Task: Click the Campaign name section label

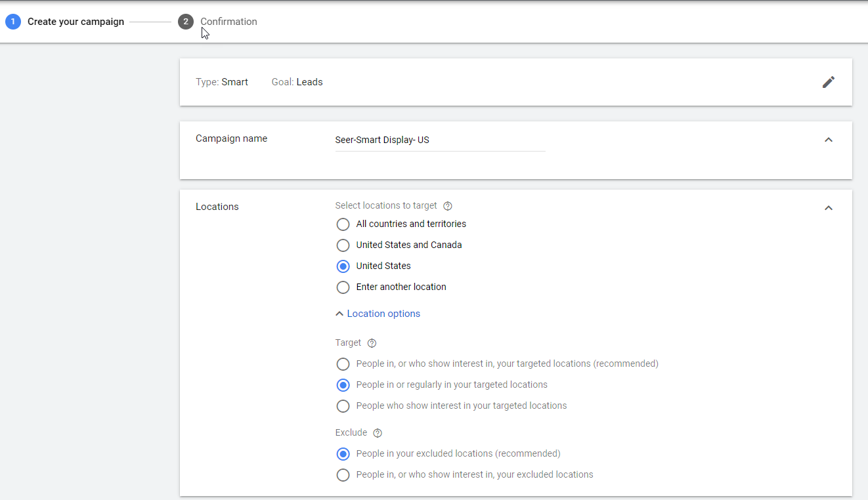Action: click(x=231, y=138)
